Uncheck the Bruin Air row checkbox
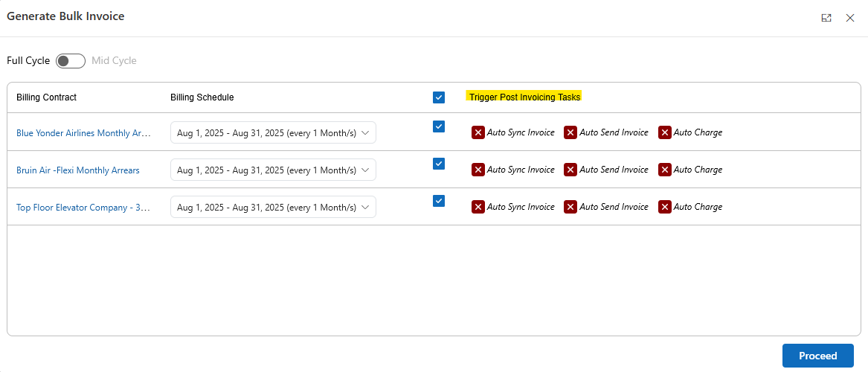This screenshot has width=868, height=372. pyautogui.click(x=439, y=164)
